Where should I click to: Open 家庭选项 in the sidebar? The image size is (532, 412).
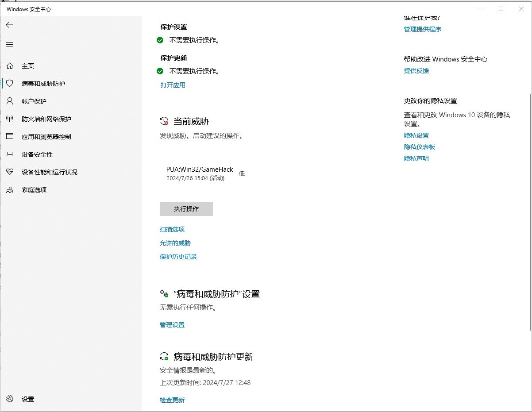pyautogui.click(x=34, y=190)
